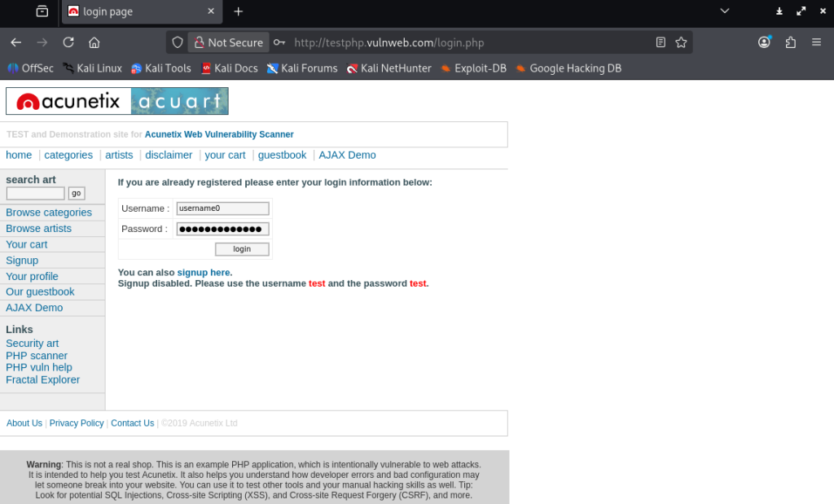Go to browser home page icon
Screen dimensions: 834x504
pyautogui.click(x=94, y=42)
